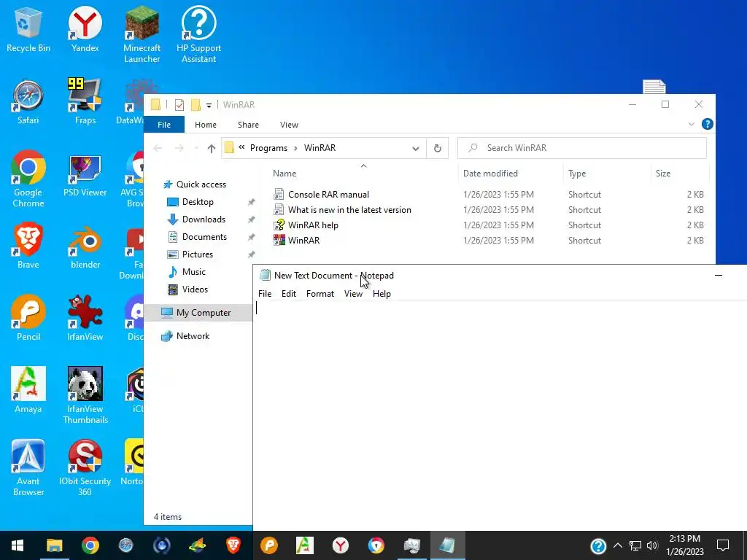This screenshot has height=560, width=747.
Task: Open Yandex from the taskbar
Action: click(x=340, y=545)
